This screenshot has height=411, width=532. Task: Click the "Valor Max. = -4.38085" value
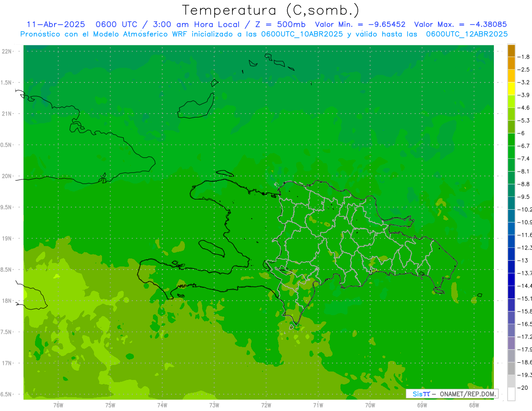tap(460, 24)
